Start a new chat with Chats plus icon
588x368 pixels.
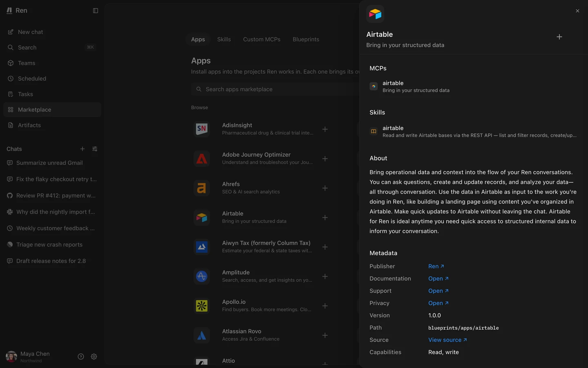(82, 149)
